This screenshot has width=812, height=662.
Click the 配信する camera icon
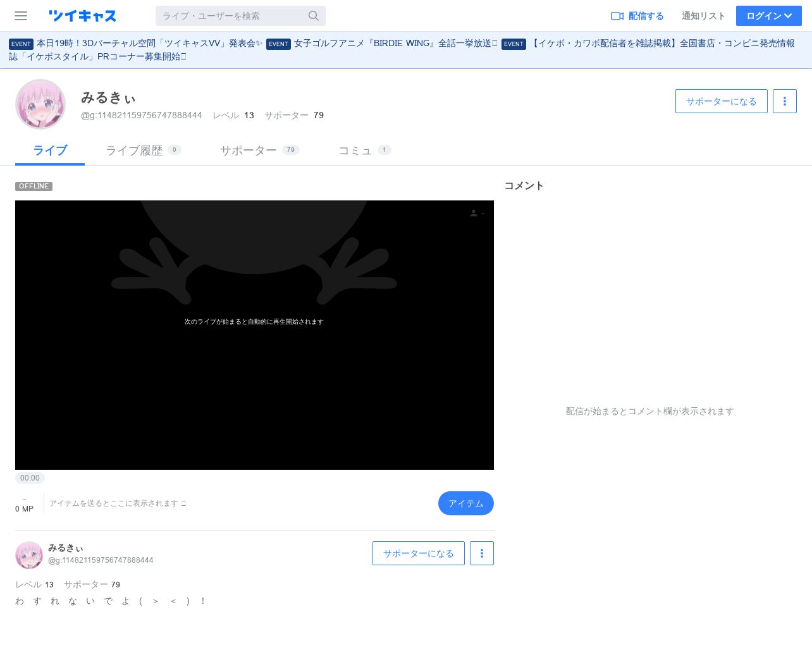point(617,16)
